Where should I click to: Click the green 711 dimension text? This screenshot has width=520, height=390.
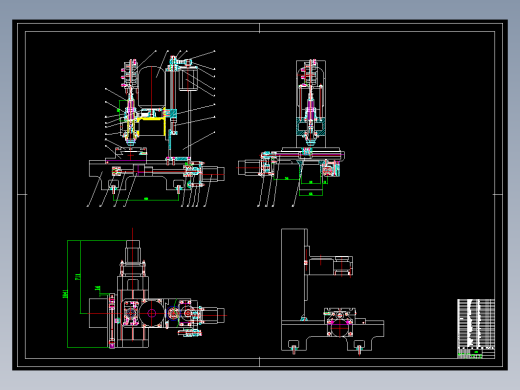[x=78, y=276]
